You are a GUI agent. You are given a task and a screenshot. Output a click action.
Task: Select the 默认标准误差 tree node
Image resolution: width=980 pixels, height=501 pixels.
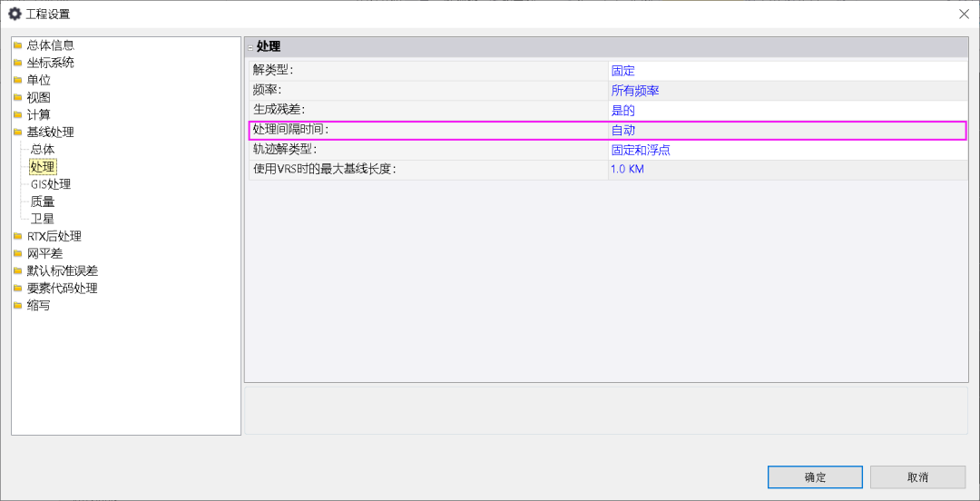[63, 271]
